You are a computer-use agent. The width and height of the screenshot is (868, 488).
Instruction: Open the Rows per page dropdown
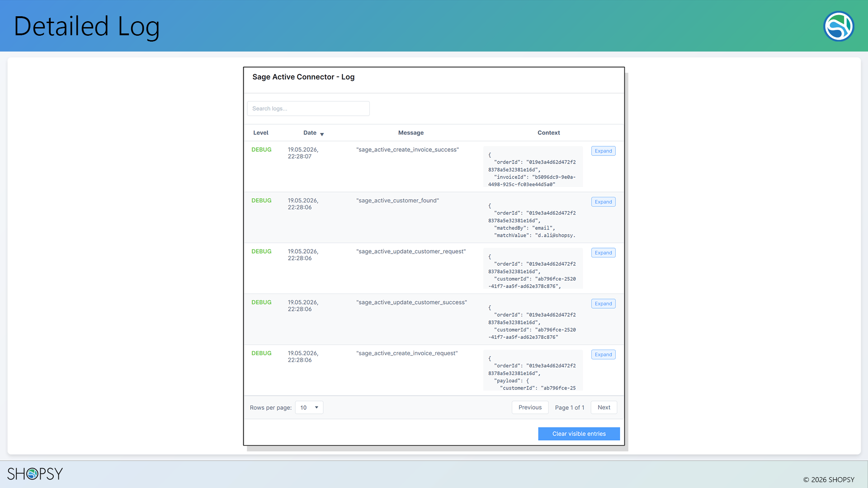[309, 408]
